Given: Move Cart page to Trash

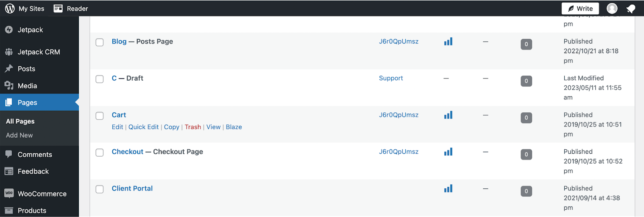Looking at the screenshot, I should click(x=193, y=127).
